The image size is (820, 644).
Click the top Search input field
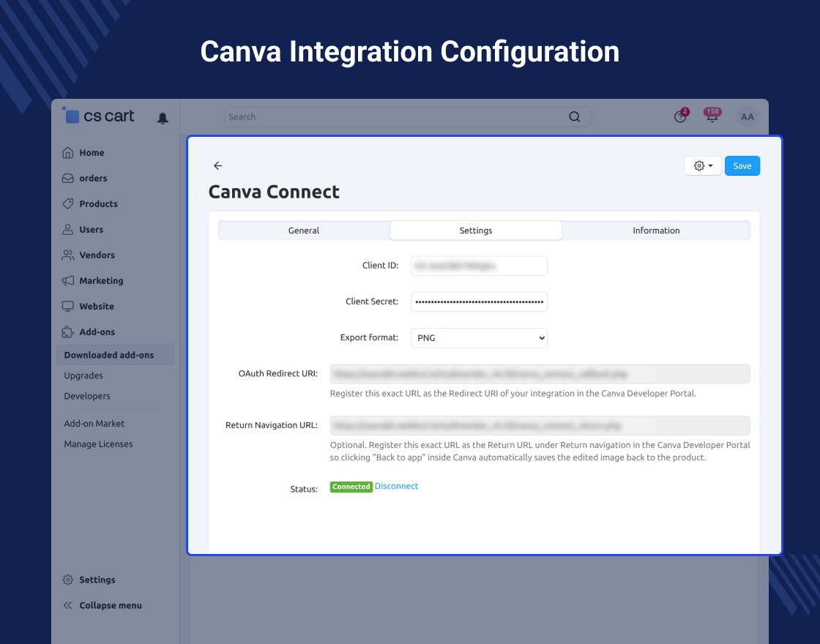(x=408, y=116)
